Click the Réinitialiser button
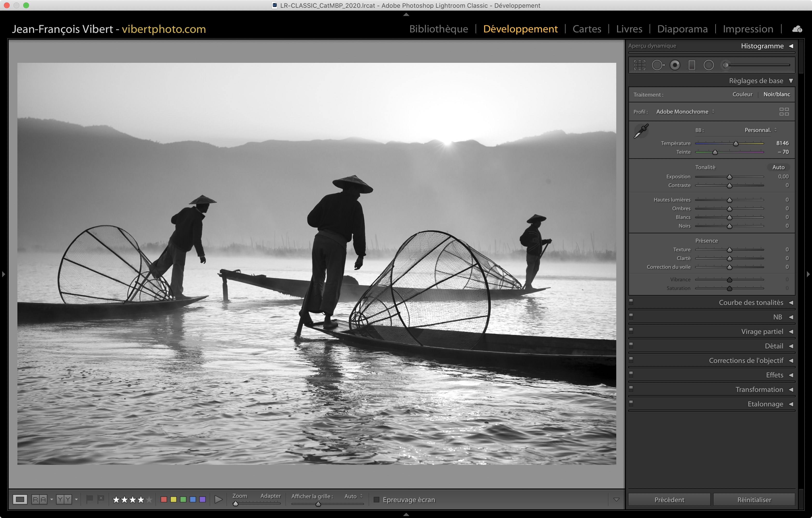 (754, 499)
